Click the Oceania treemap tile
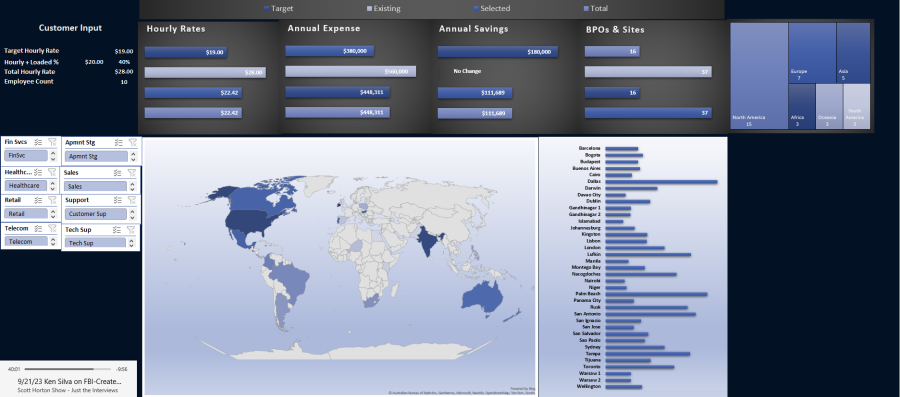The width and height of the screenshot is (900, 397). [x=829, y=107]
